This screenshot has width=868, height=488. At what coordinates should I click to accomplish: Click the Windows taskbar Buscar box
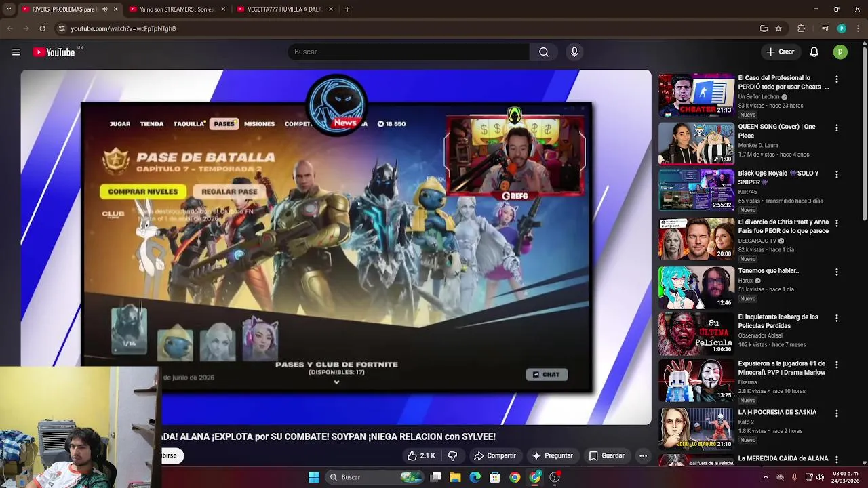click(374, 477)
